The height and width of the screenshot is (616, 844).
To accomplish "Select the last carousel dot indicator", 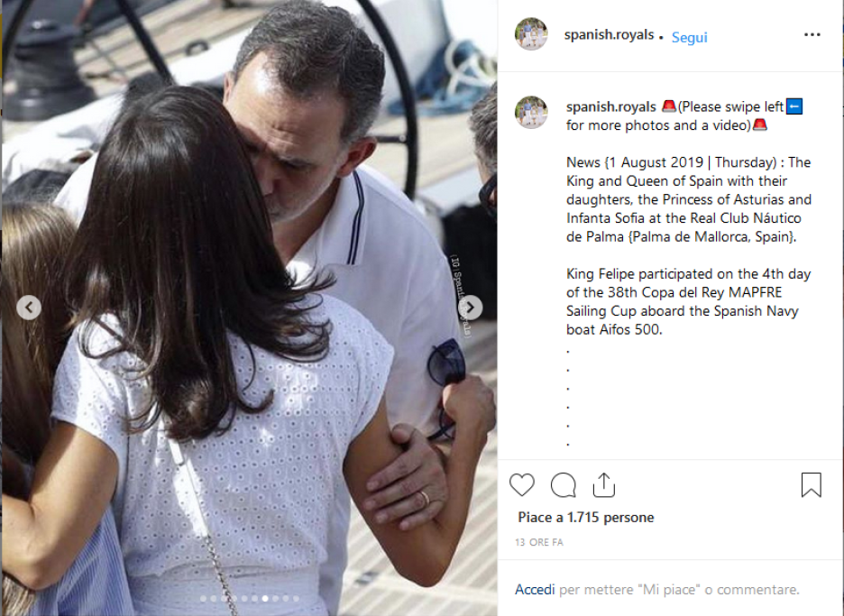I will tap(296, 599).
